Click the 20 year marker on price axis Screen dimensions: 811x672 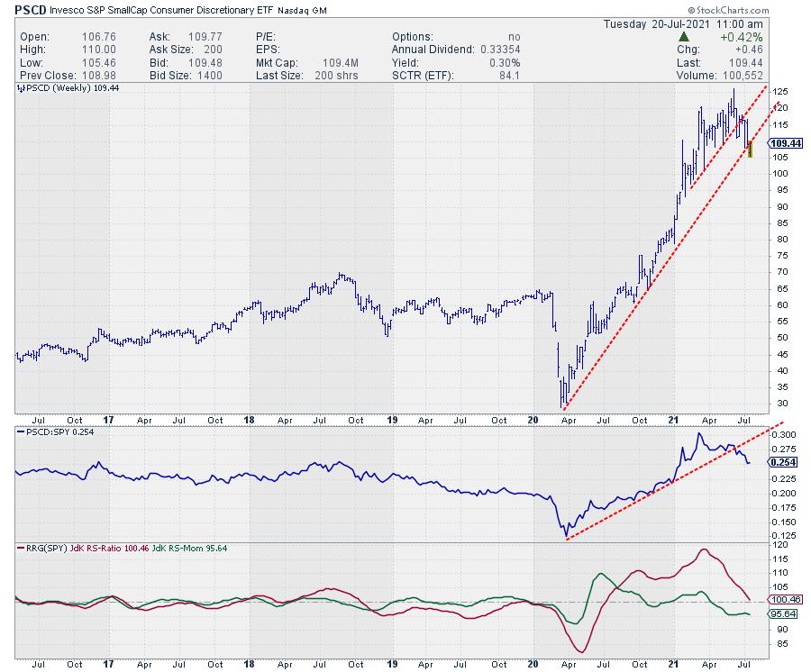tap(532, 421)
